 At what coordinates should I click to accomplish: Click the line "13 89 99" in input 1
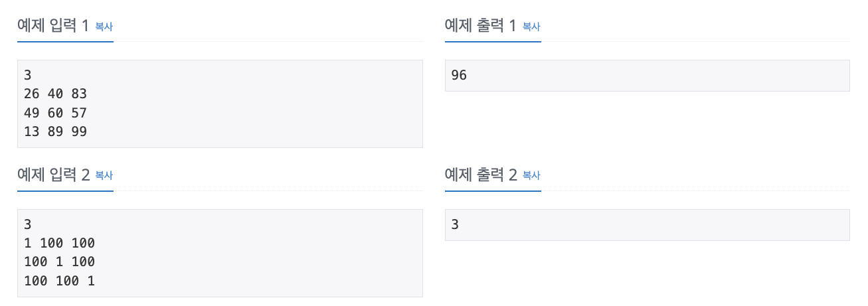tap(55, 131)
